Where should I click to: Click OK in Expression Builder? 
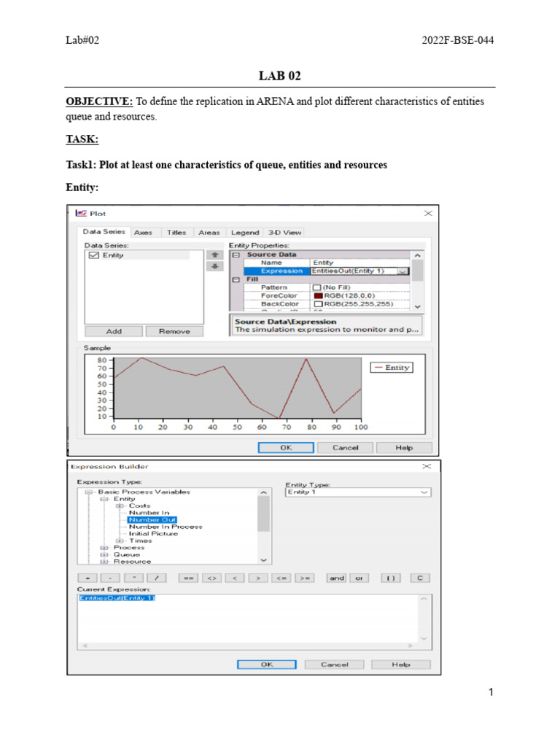pyautogui.click(x=267, y=665)
